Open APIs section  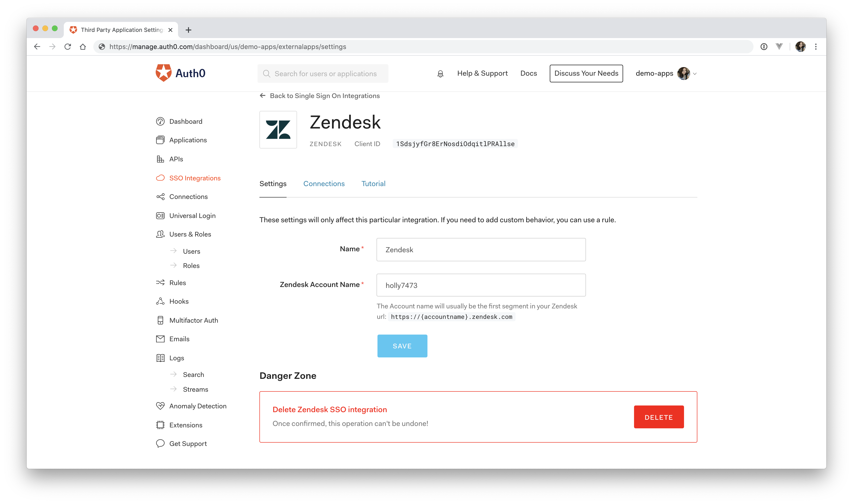point(176,159)
